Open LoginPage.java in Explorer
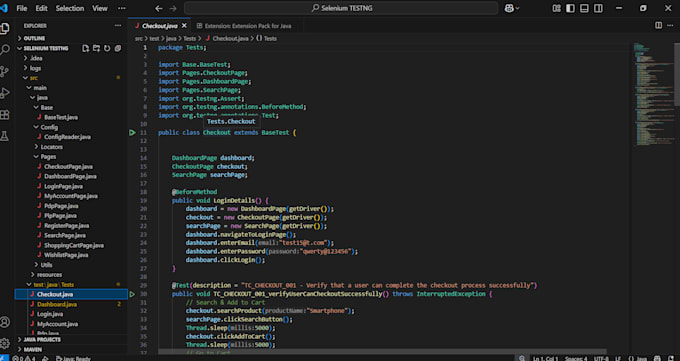Image resolution: width=680 pixels, height=361 pixels. coord(72,186)
